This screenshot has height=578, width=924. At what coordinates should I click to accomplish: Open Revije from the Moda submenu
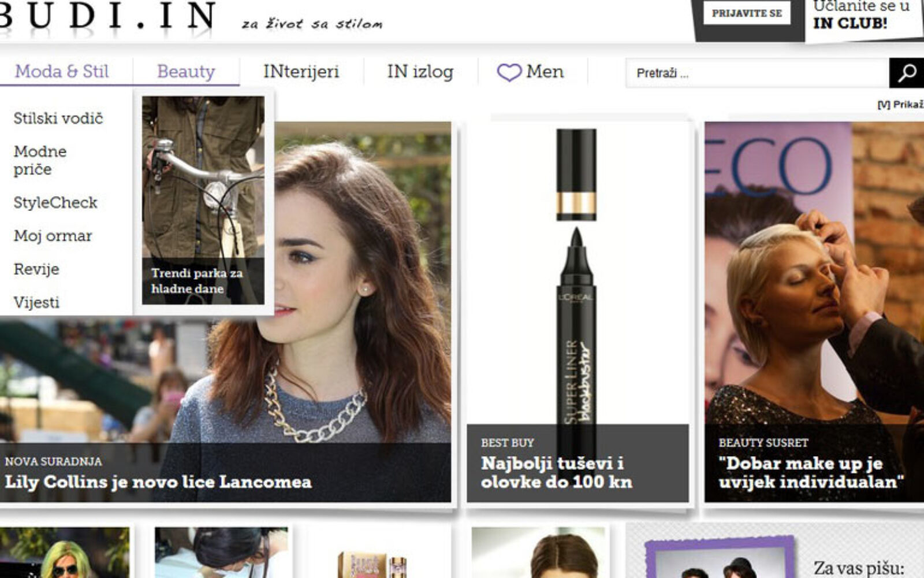click(36, 269)
